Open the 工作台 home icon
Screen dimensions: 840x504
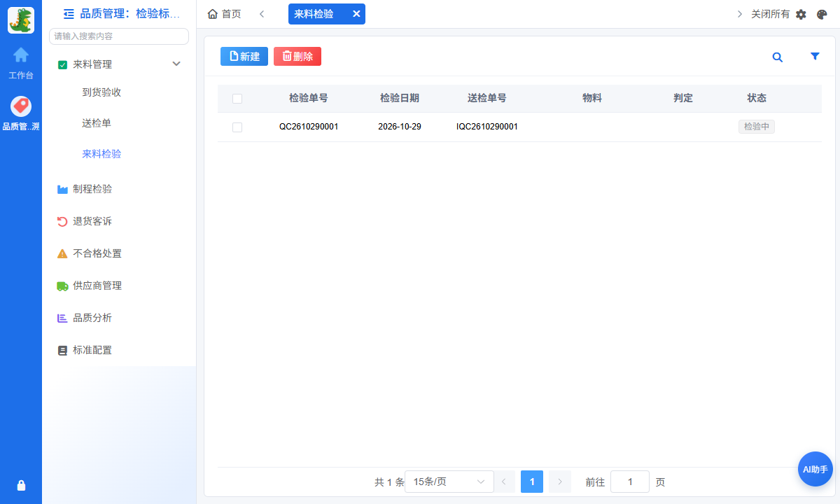(21, 55)
